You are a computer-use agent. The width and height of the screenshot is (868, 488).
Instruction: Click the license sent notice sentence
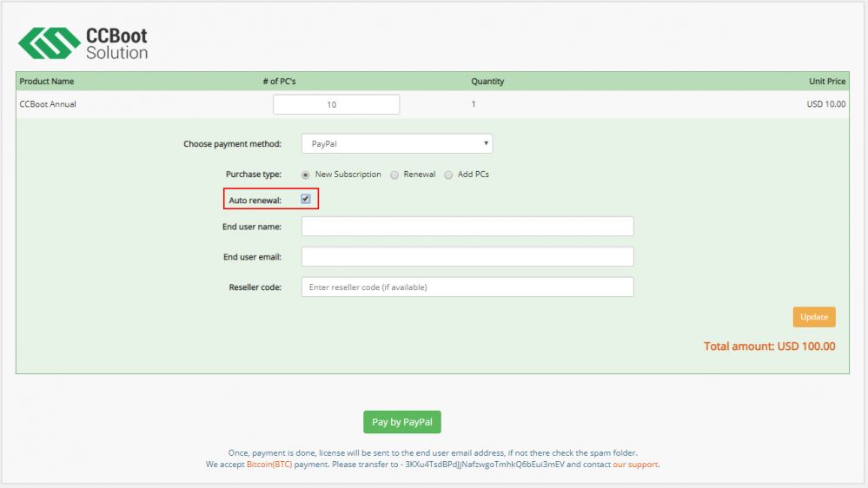433,453
